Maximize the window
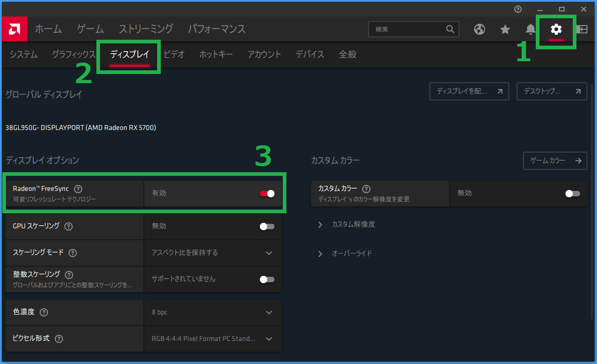 coord(562,9)
